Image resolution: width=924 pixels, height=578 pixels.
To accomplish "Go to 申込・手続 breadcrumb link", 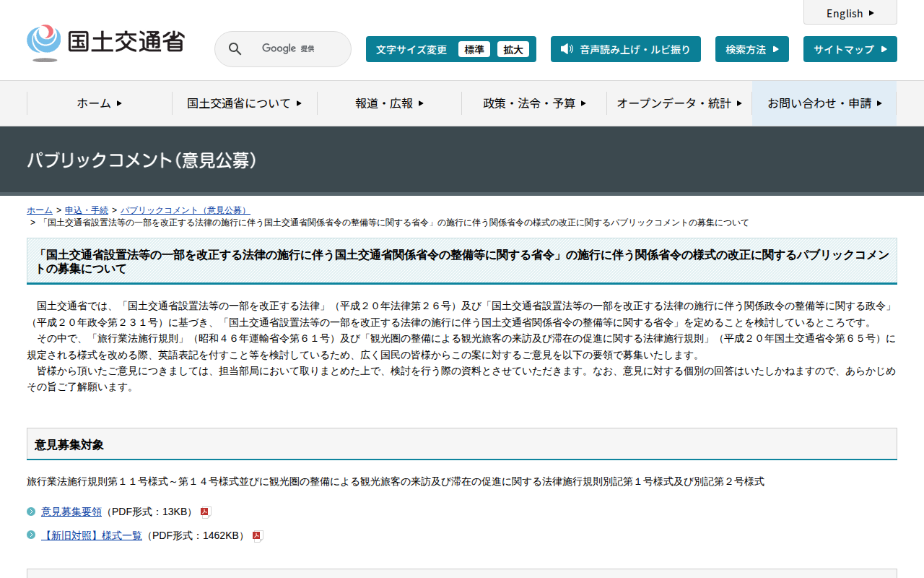I will [87, 210].
